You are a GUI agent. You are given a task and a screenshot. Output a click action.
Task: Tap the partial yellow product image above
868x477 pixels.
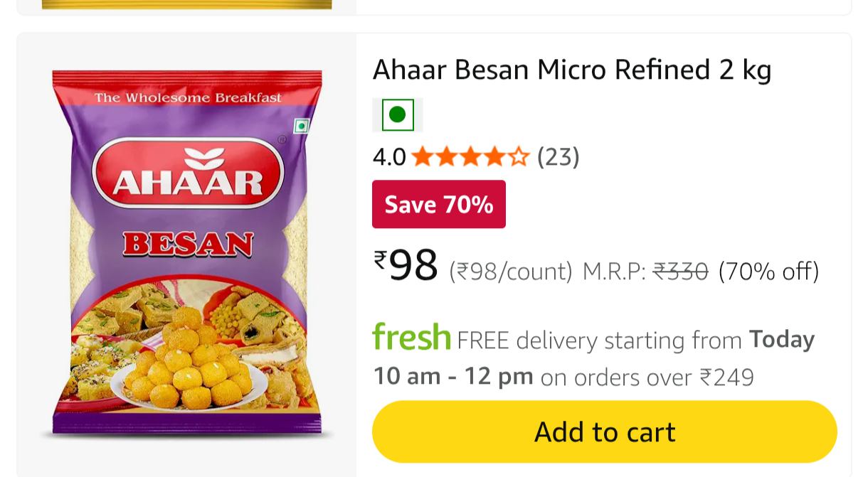pos(186,4)
